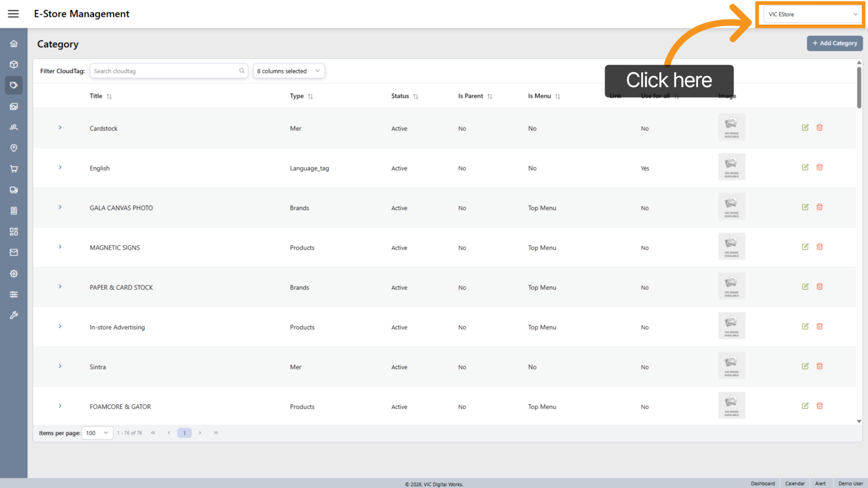The image size is (868, 488).
Task: Open the 8 columns selected dropdown
Action: click(x=289, y=71)
